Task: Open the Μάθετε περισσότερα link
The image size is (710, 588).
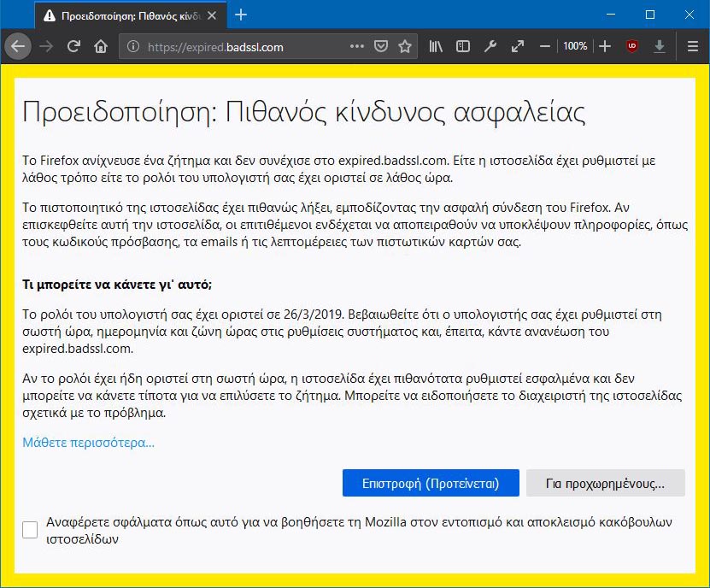Action: [x=89, y=443]
